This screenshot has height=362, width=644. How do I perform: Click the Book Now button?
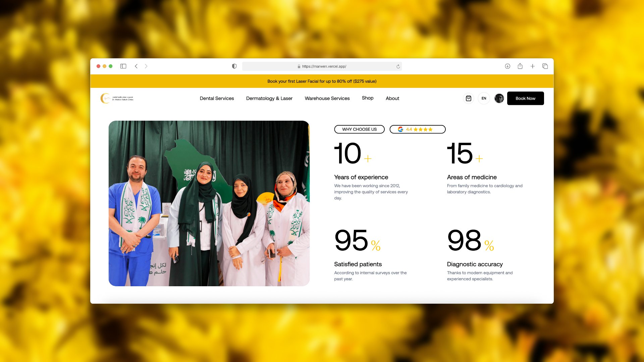(525, 98)
